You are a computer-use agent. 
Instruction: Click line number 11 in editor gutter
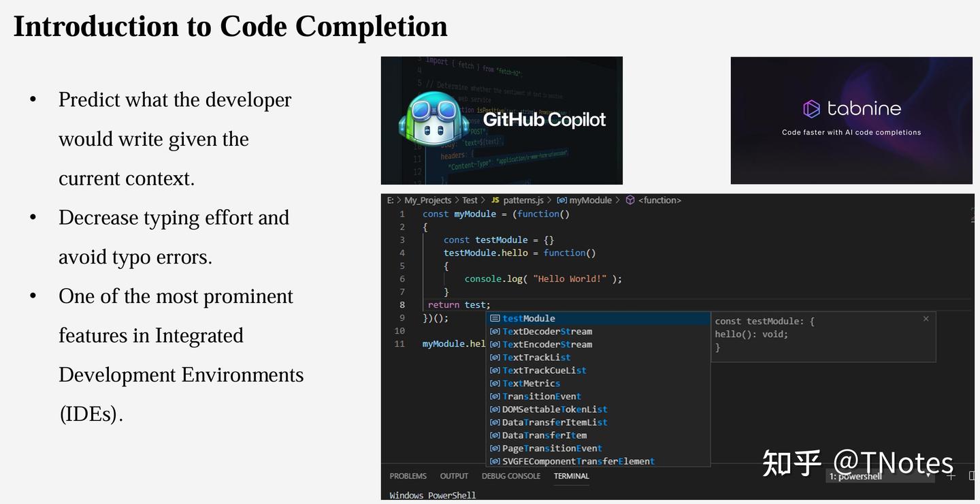click(400, 344)
